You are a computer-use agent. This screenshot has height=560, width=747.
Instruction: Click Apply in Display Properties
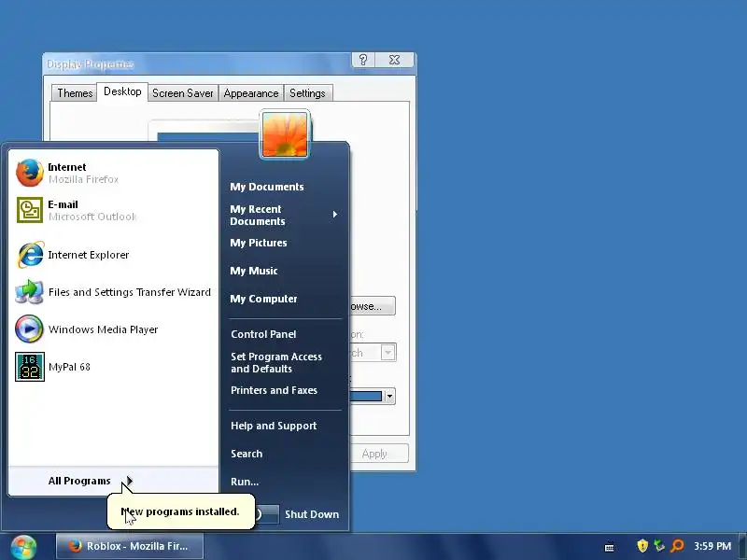tap(379, 454)
